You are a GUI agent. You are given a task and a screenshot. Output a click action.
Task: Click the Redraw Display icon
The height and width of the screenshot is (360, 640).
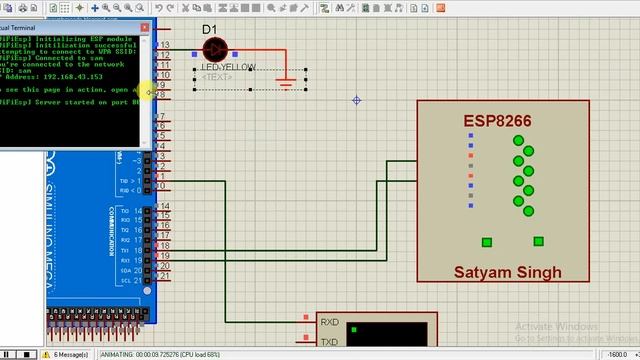(x=53, y=8)
